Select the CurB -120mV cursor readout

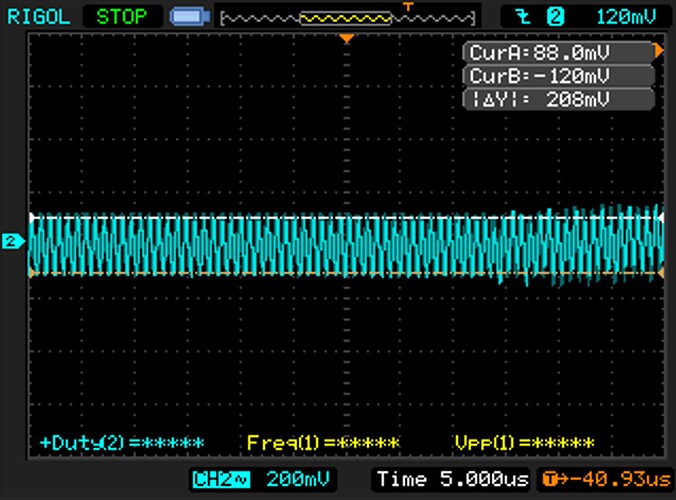click(556, 76)
